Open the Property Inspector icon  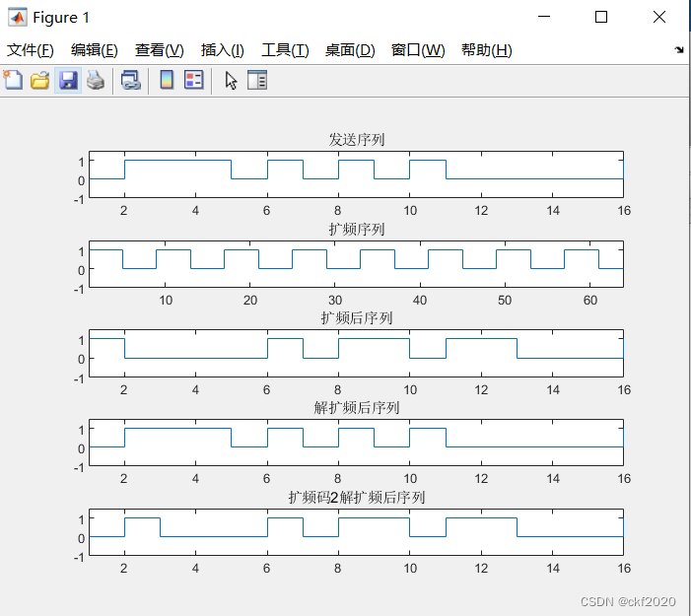pos(257,80)
